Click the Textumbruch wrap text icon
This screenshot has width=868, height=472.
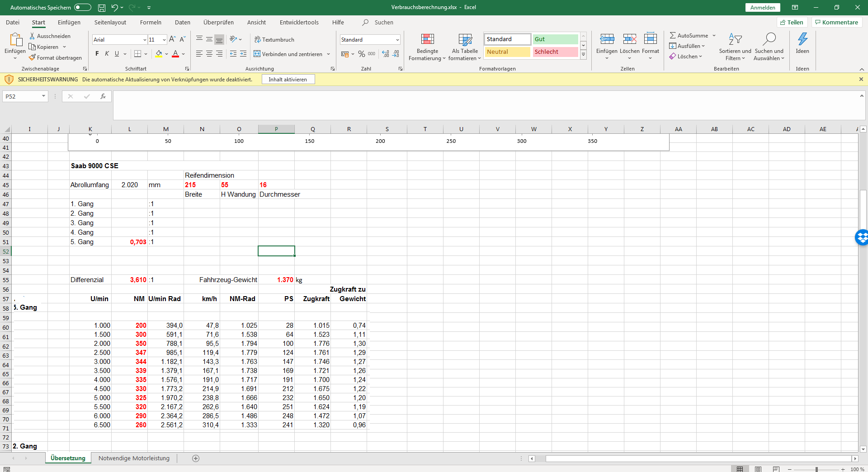pyautogui.click(x=258, y=39)
